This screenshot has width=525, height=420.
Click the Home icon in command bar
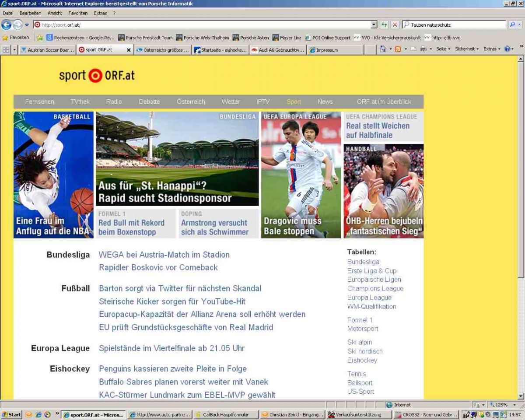383,49
